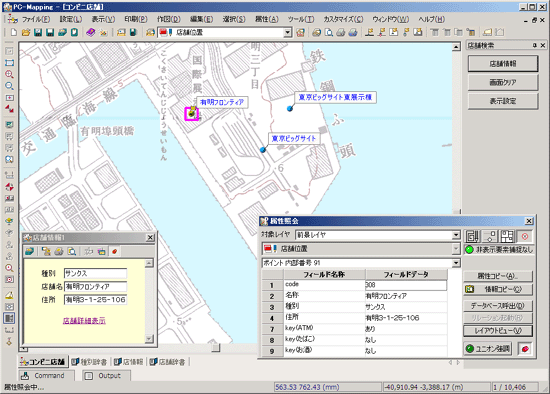Click the purple book icon in the main toolbar
This screenshot has height=394, width=550.
pyautogui.click(x=90, y=33)
